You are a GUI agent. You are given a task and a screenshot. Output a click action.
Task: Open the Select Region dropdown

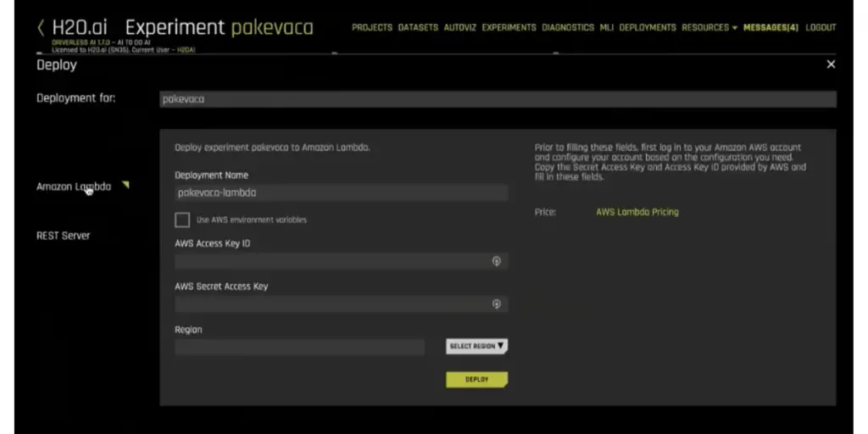(x=476, y=346)
